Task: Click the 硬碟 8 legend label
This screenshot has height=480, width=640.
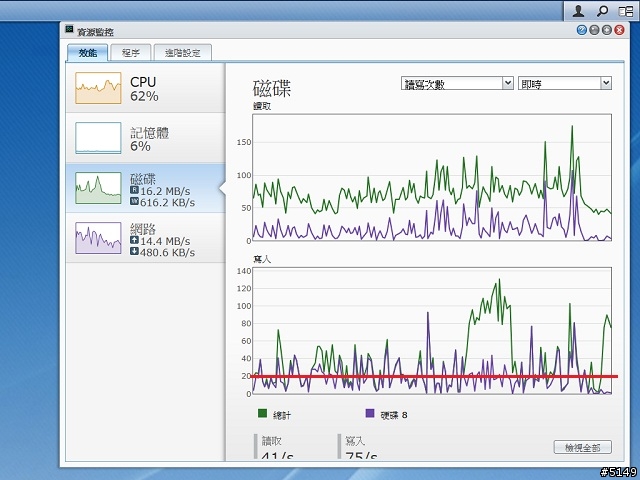Action: [x=394, y=415]
